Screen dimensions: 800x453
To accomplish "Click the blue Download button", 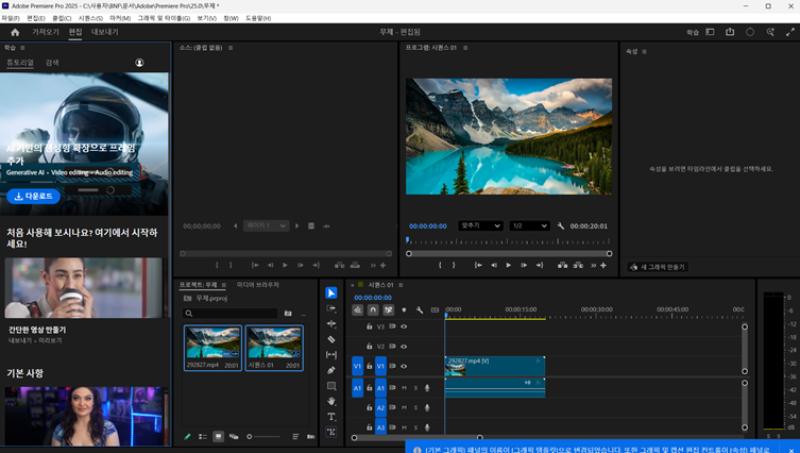I will pyautogui.click(x=34, y=196).
